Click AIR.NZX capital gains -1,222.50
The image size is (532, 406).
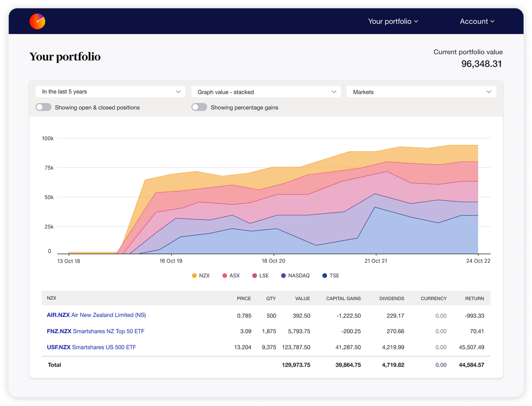[x=348, y=316]
